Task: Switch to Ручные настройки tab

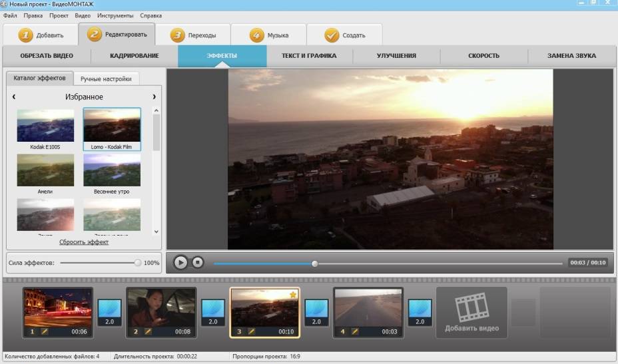Action: (x=106, y=79)
